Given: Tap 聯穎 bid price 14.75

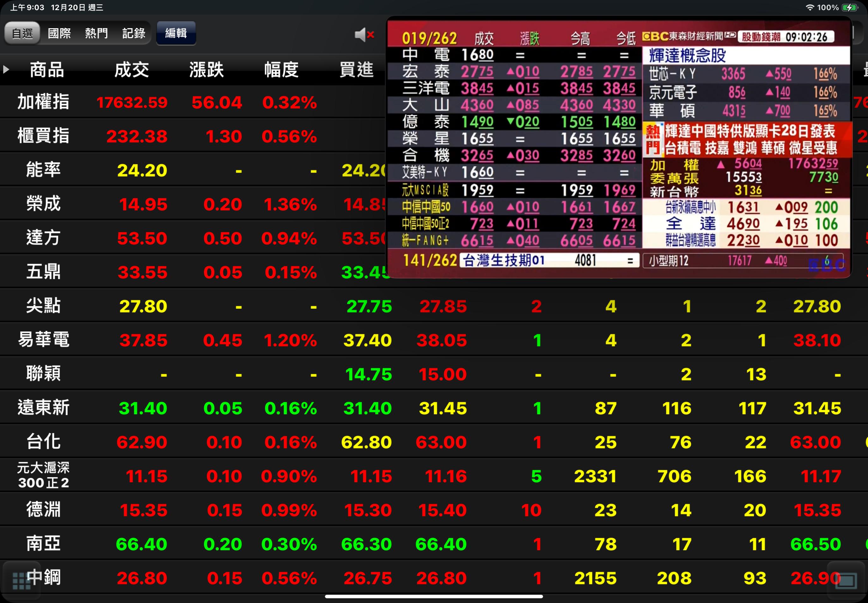Looking at the screenshot, I should (x=369, y=375).
